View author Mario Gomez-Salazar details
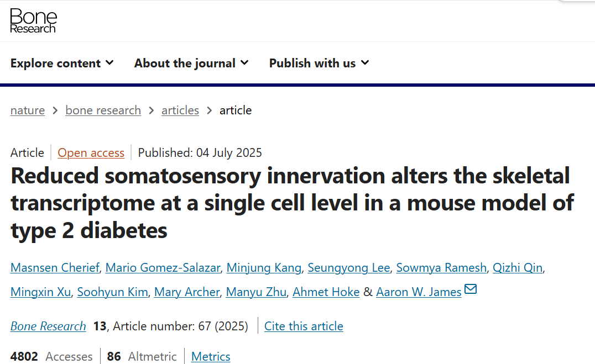This screenshot has width=595, height=364. 163,268
